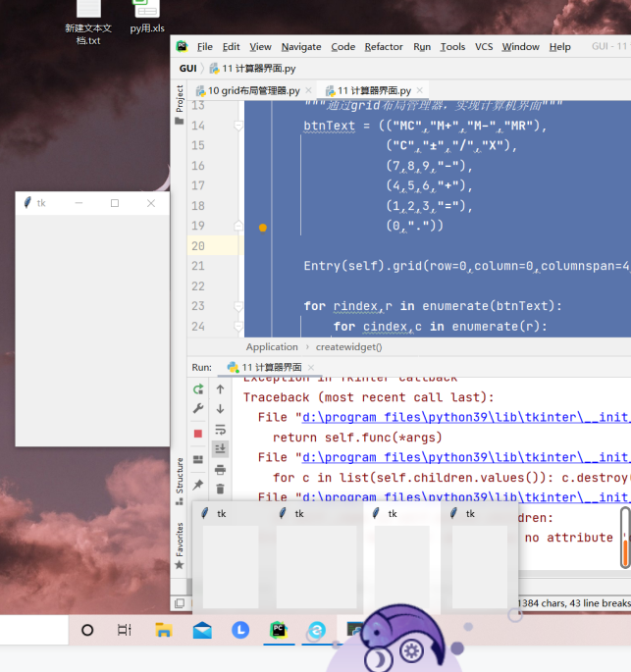Viewport: 631px width, 672px height.
Task: Open the Help menu
Action: (x=559, y=47)
